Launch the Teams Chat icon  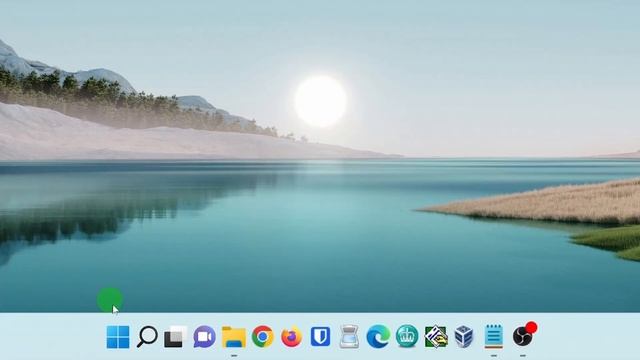point(204,337)
